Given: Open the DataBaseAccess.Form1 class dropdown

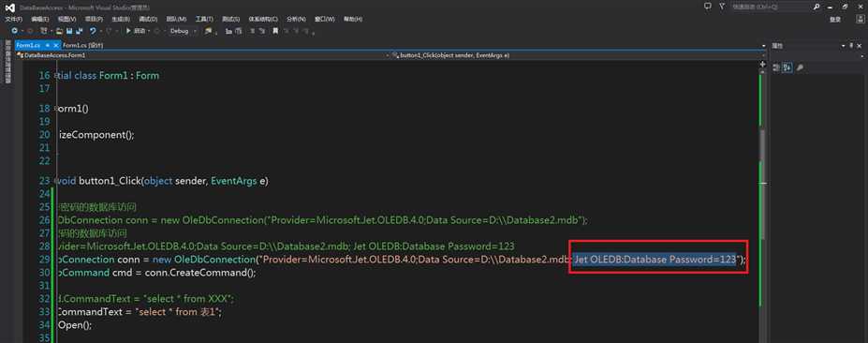Looking at the screenshot, I should pyautogui.click(x=202, y=55).
